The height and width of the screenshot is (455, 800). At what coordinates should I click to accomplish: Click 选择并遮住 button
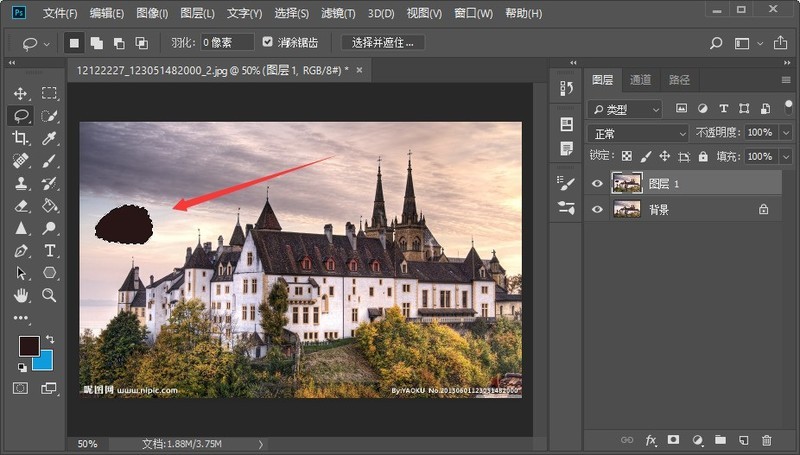pos(383,42)
